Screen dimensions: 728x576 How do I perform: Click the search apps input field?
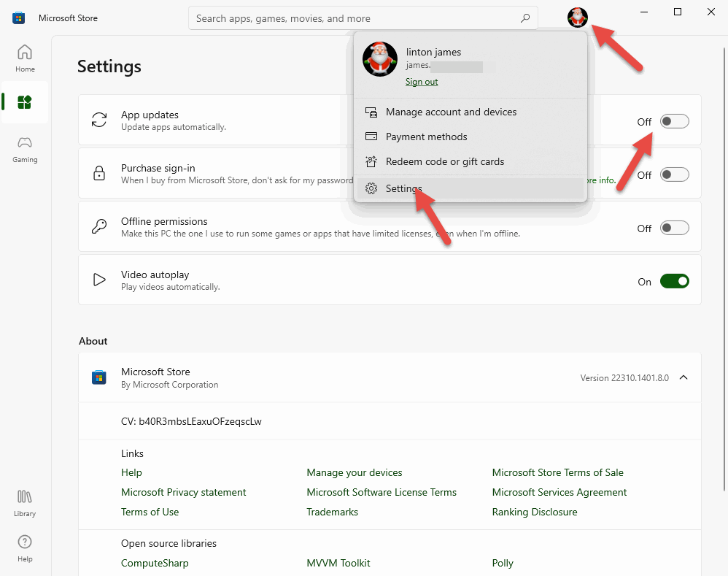pos(363,18)
